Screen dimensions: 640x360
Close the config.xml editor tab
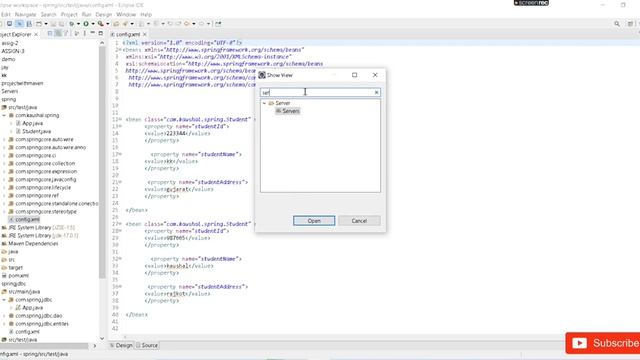pyautogui.click(x=144, y=35)
